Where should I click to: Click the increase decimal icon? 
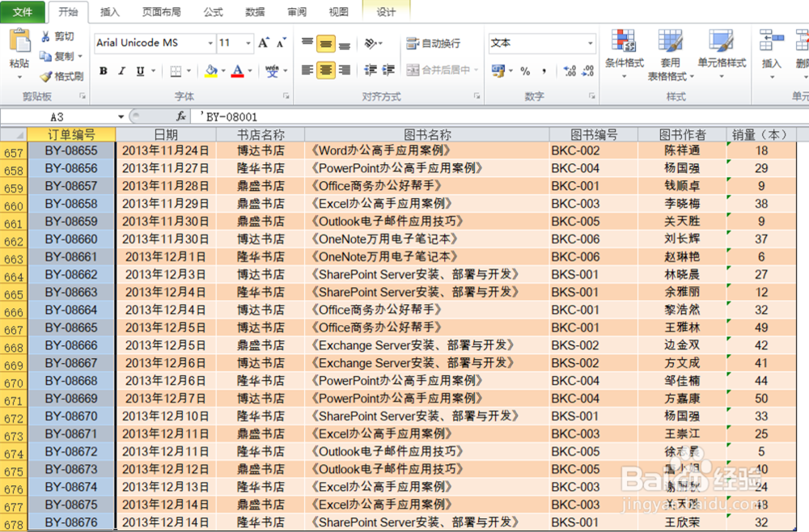click(x=570, y=71)
